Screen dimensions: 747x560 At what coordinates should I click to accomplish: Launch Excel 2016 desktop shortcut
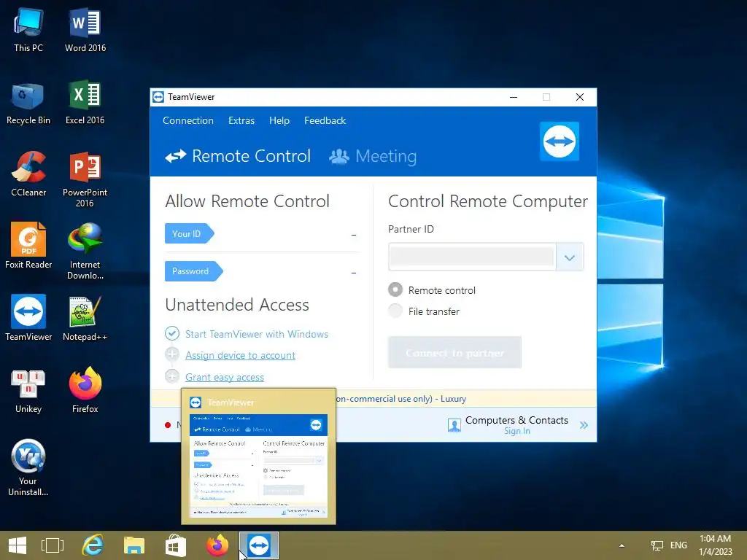click(x=85, y=103)
